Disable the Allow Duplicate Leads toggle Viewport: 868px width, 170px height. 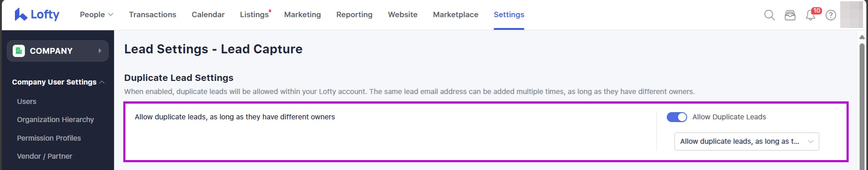[677, 117]
